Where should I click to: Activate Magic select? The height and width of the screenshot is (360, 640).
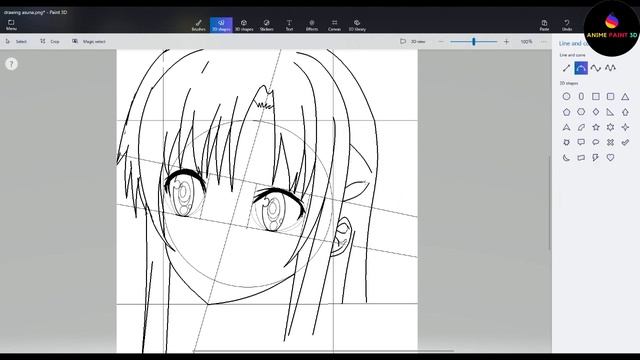point(89,42)
